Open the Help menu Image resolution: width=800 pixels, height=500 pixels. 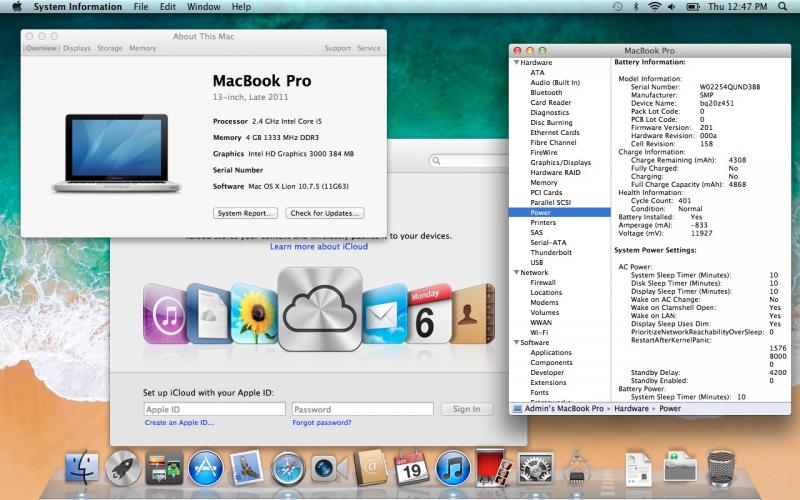241,7
